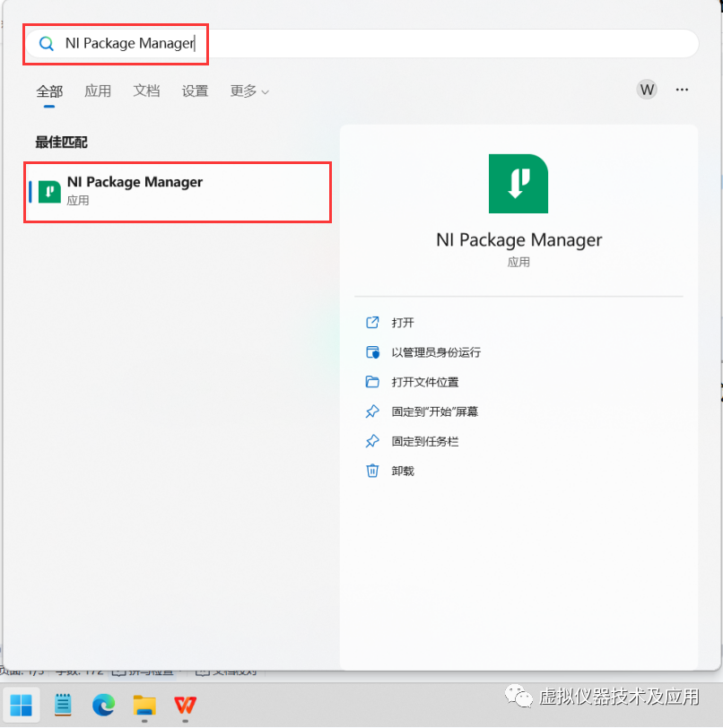Click 打开 to launch the app

point(403,323)
